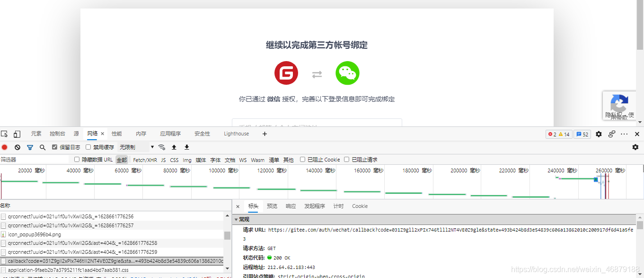Open the 安全性 tab

[x=202, y=134]
